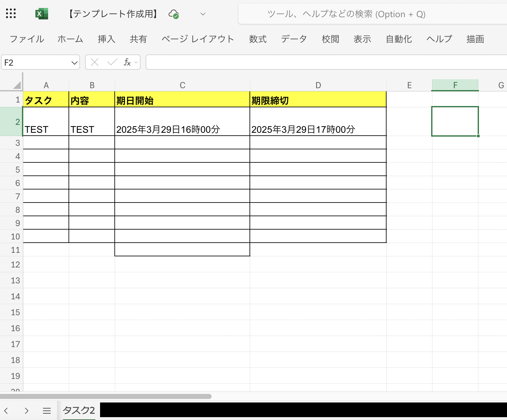The width and height of the screenshot is (507, 420).
Task: Select column A header
Action: pyautogui.click(x=46, y=85)
